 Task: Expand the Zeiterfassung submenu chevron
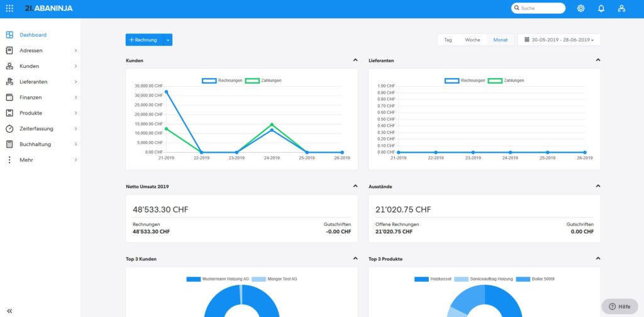coord(75,128)
